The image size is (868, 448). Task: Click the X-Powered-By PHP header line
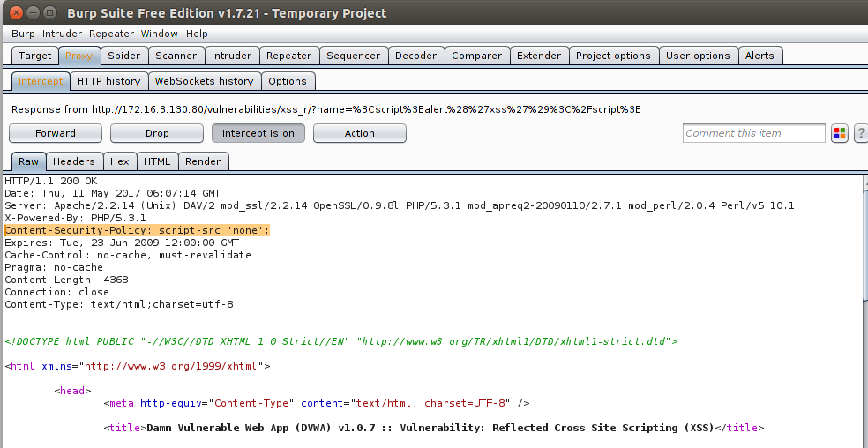[75, 218]
